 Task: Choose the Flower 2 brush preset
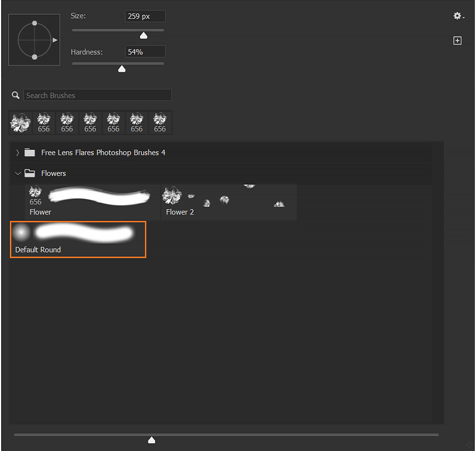[228, 202]
